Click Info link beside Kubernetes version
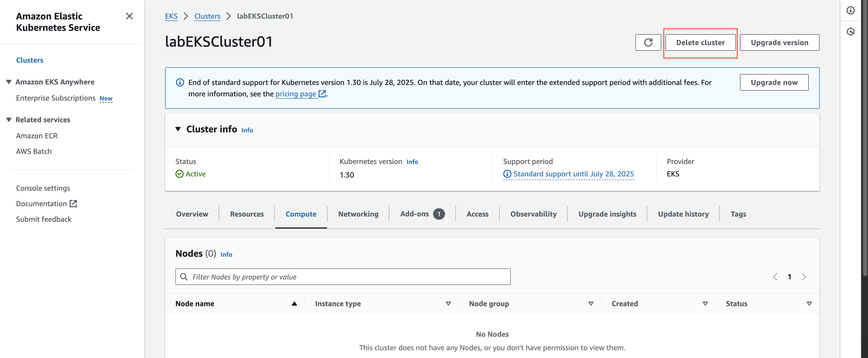 [x=412, y=162]
